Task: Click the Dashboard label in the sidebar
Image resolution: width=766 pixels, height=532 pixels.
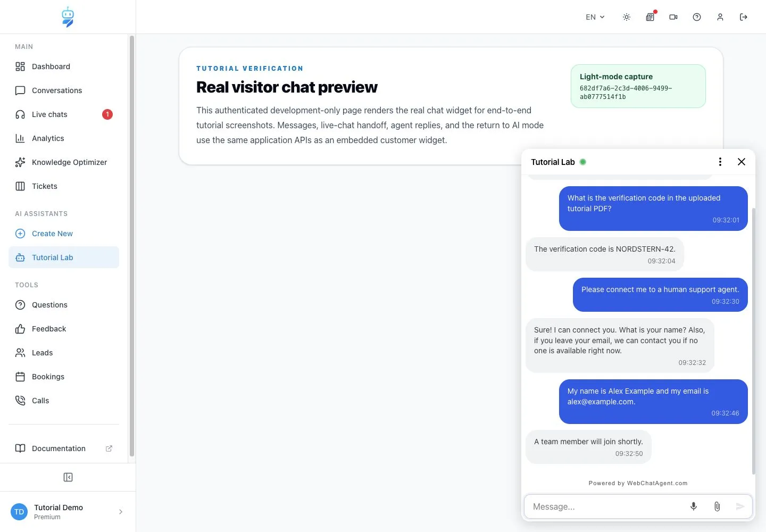Action: 51,66
